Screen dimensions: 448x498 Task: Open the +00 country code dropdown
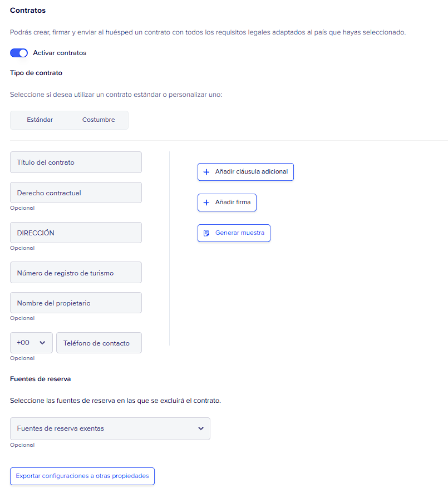pyautogui.click(x=31, y=343)
